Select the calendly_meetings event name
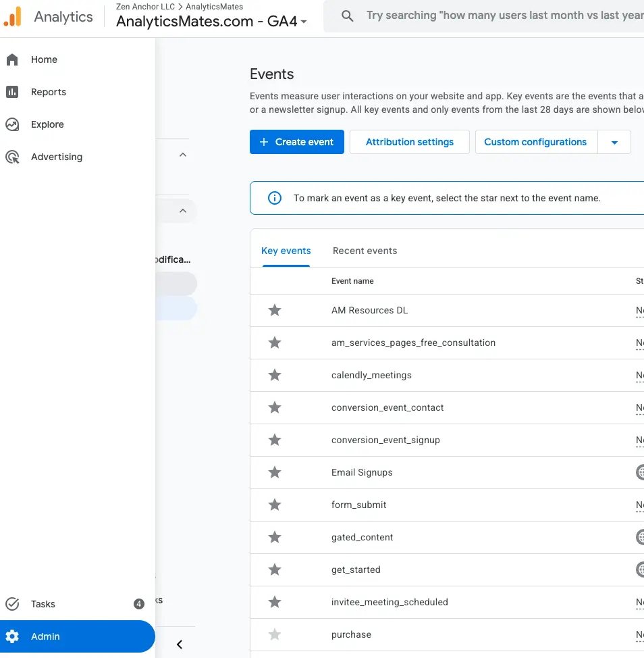The height and width of the screenshot is (658, 644). [371, 375]
